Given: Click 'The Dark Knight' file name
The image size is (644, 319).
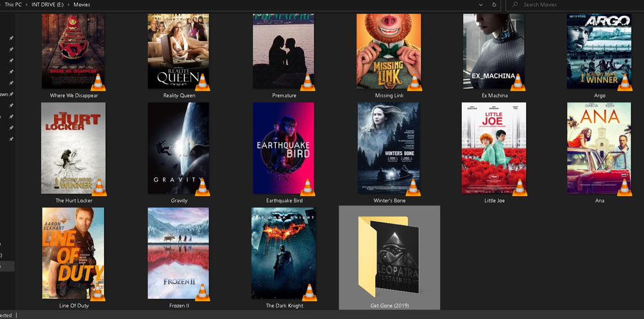Looking at the screenshot, I should [x=284, y=306].
